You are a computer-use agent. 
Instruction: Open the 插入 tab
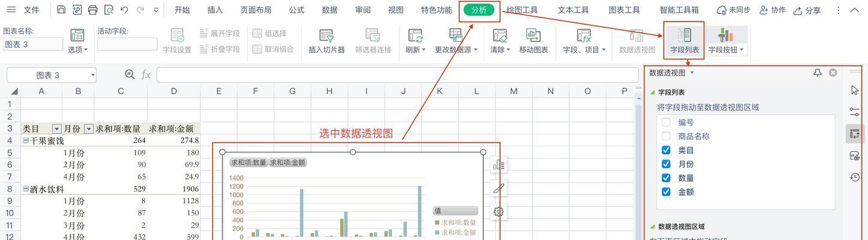pos(215,10)
